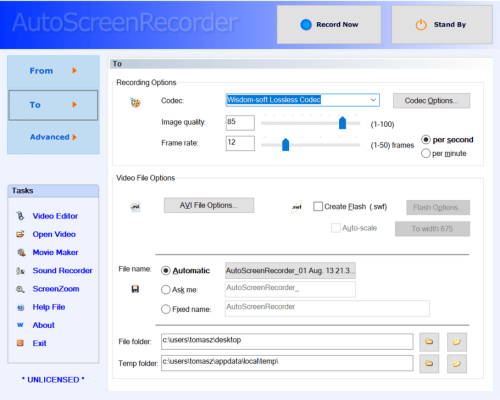Viewport: 500px width, 400px height.
Task: Open AVI File Options dialog
Action: (209, 205)
